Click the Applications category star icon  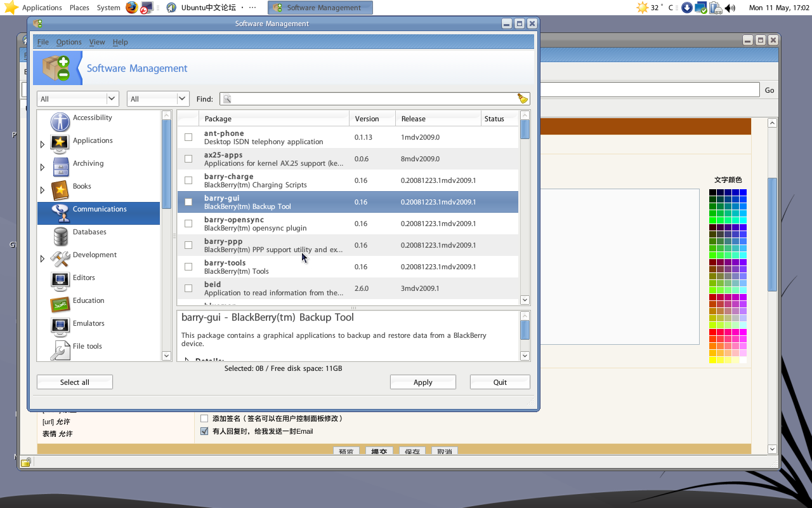(x=60, y=144)
